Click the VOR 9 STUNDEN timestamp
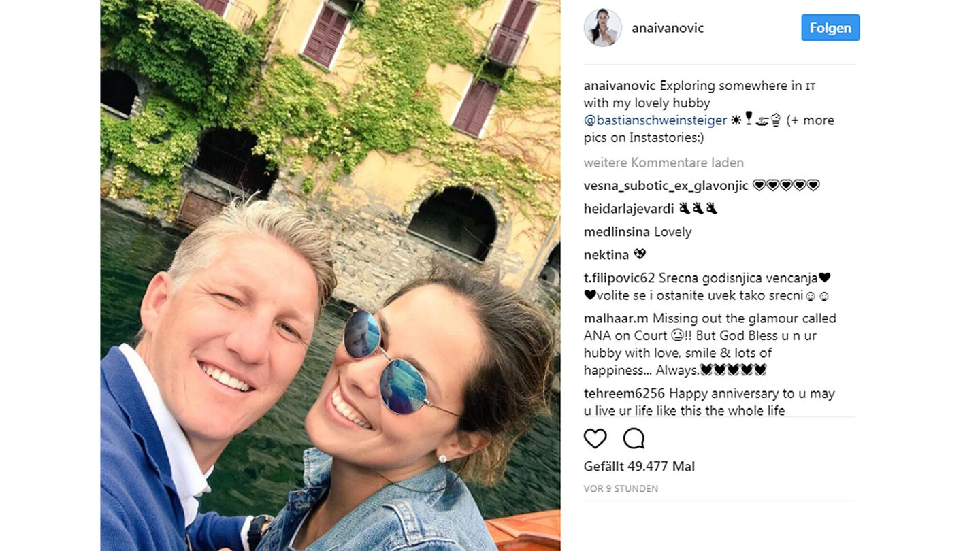This screenshot has height=551, width=980. pos(621,489)
